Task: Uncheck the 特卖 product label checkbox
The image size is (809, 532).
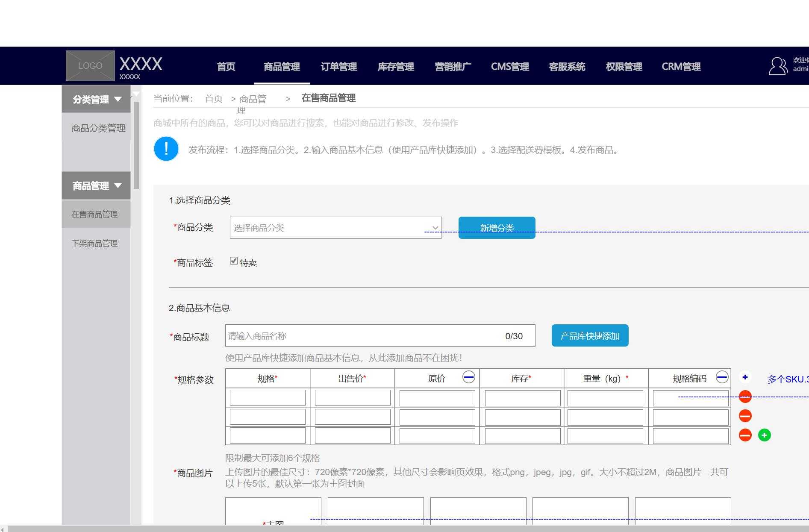Action: pyautogui.click(x=233, y=261)
